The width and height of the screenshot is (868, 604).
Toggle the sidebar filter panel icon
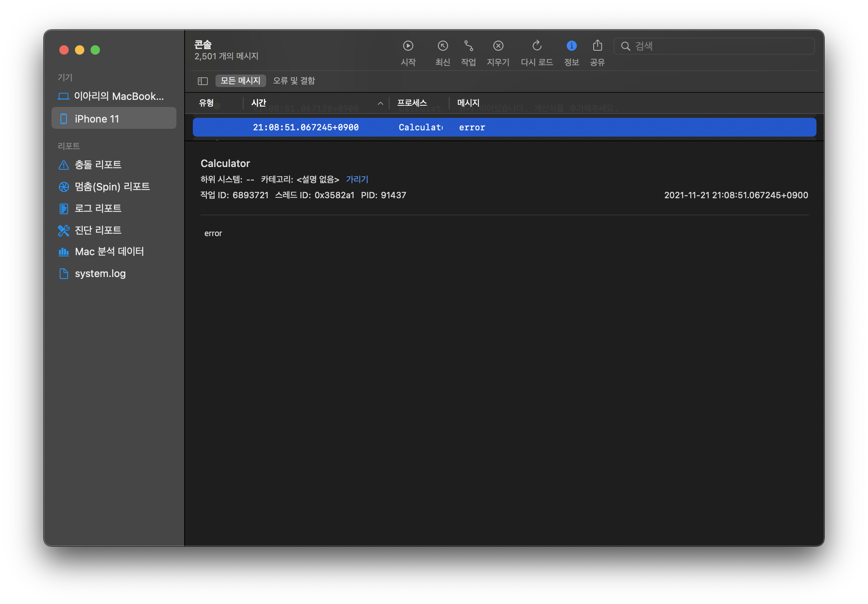203,81
